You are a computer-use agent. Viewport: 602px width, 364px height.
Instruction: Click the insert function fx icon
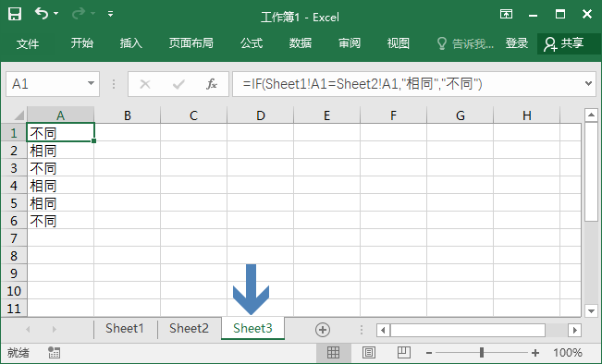coord(212,84)
